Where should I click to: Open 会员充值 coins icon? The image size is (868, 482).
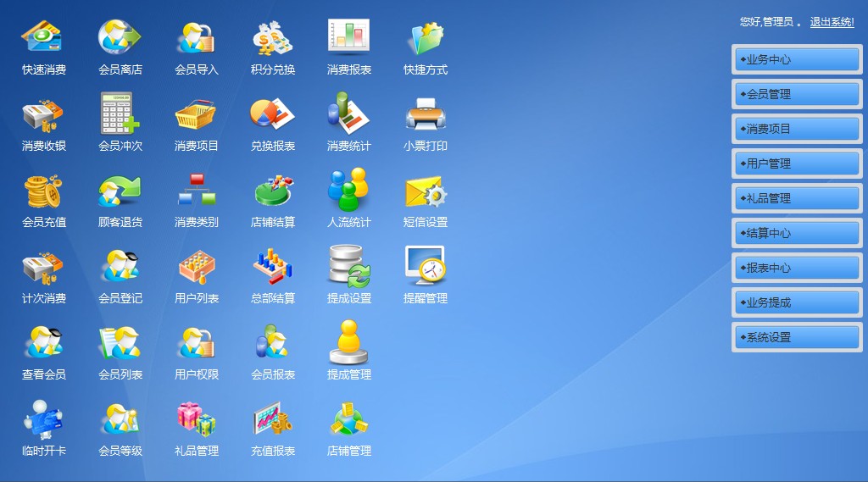tap(42, 191)
